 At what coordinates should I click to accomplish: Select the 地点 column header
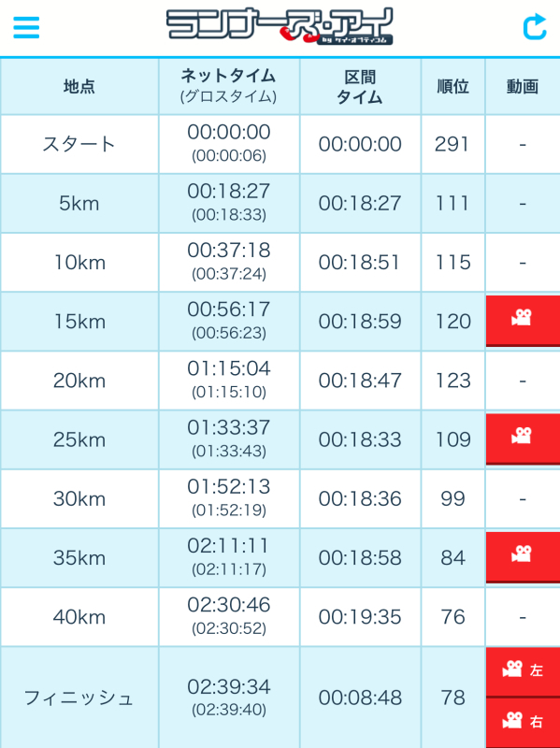pyautogui.click(x=79, y=87)
